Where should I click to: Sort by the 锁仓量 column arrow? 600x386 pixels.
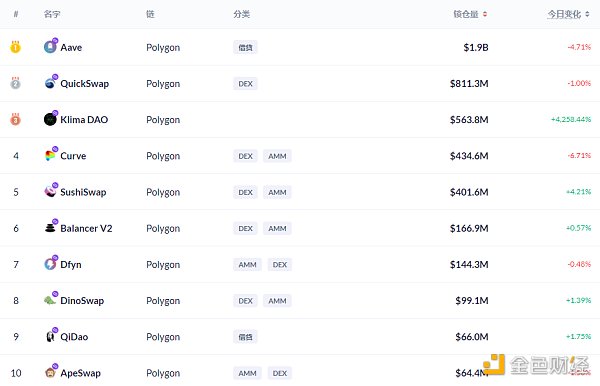click(485, 14)
